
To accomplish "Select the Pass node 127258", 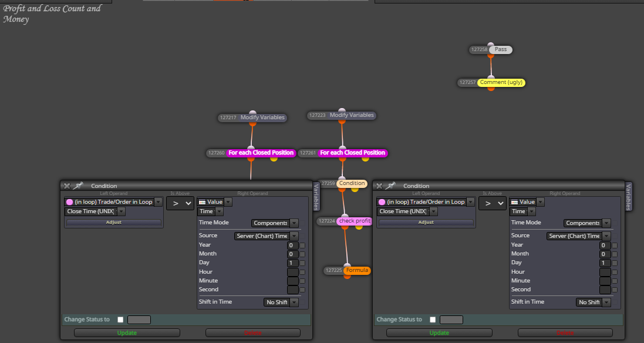I will 501,49.
